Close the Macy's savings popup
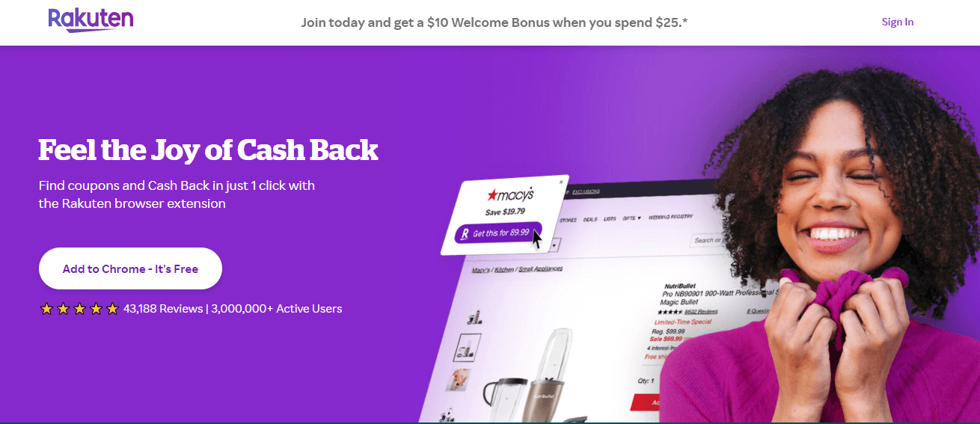The height and width of the screenshot is (424, 980). (x=562, y=182)
